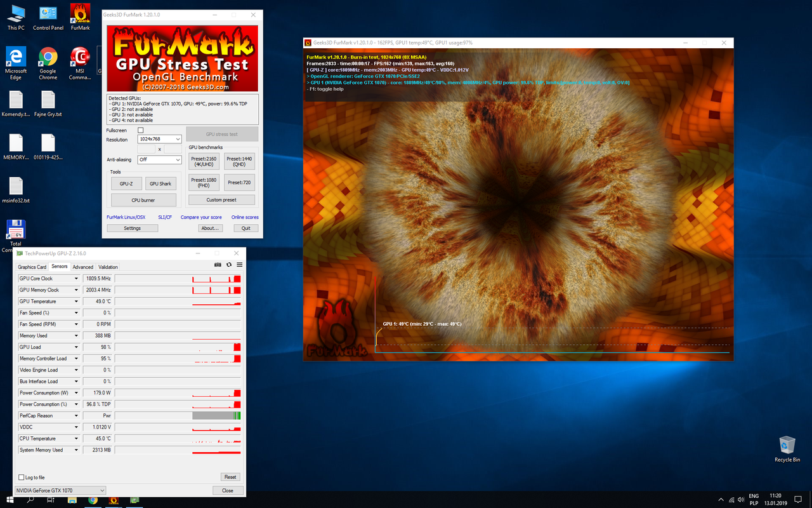Open the GPU-Z hamburger menu
This screenshot has width=812, height=508.
pos(239,265)
